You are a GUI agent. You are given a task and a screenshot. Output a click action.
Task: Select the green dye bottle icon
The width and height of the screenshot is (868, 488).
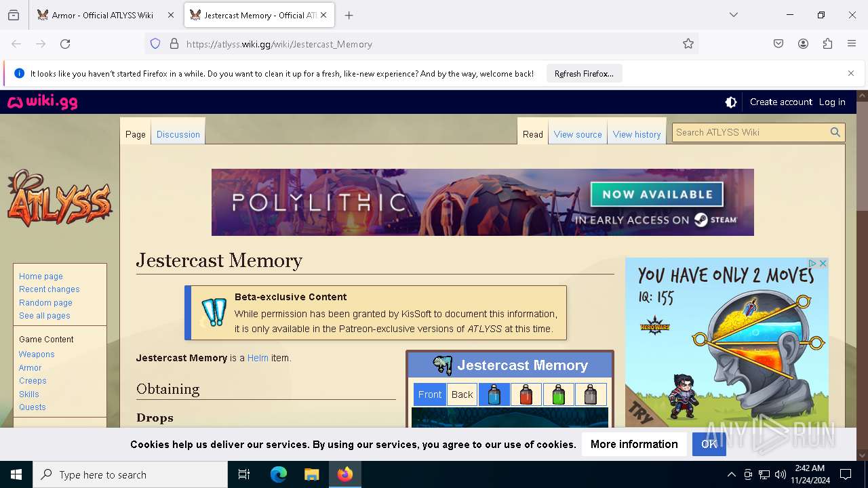pos(559,394)
